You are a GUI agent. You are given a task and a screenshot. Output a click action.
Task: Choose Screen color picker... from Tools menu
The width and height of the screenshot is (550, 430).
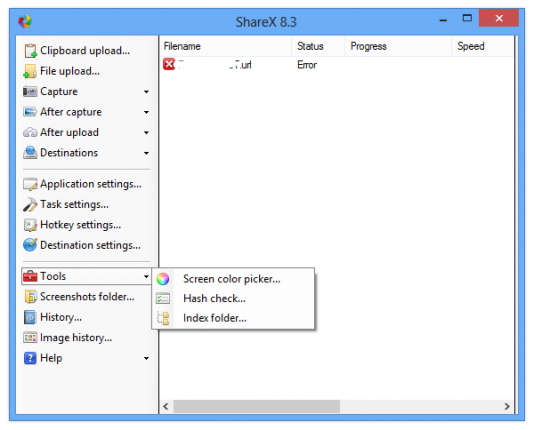click(x=232, y=279)
